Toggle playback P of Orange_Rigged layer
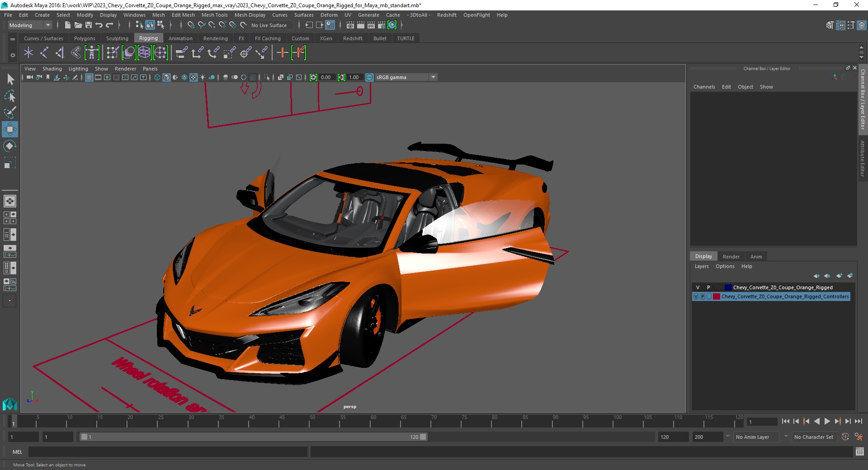 (708, 287)
